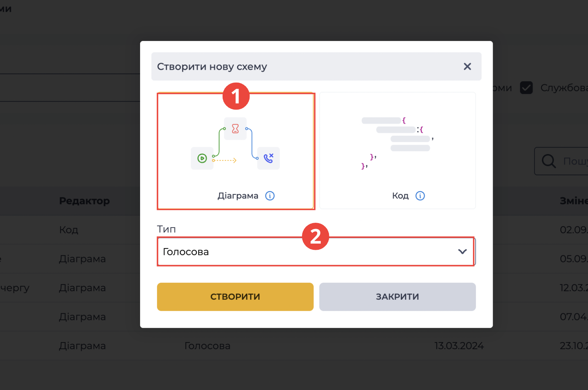Click the yellow dashed arrow in diagram preview
Viewport: 588px width, 390px height.
(x=225, y=160)
